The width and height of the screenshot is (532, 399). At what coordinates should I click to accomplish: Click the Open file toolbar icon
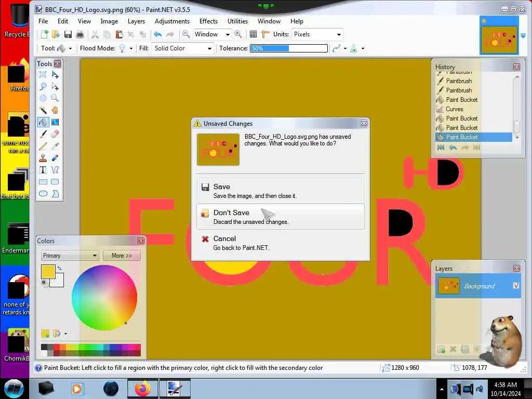tap(56, 34)
